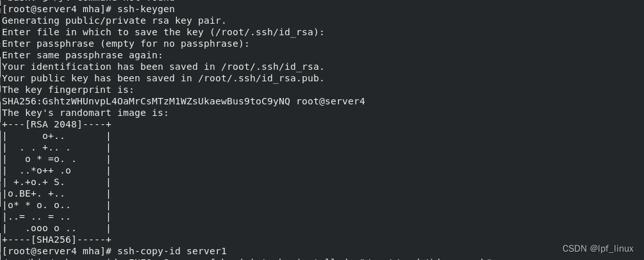
Task: Click "The key's randomart image is:" line
Action: (85, 113)
